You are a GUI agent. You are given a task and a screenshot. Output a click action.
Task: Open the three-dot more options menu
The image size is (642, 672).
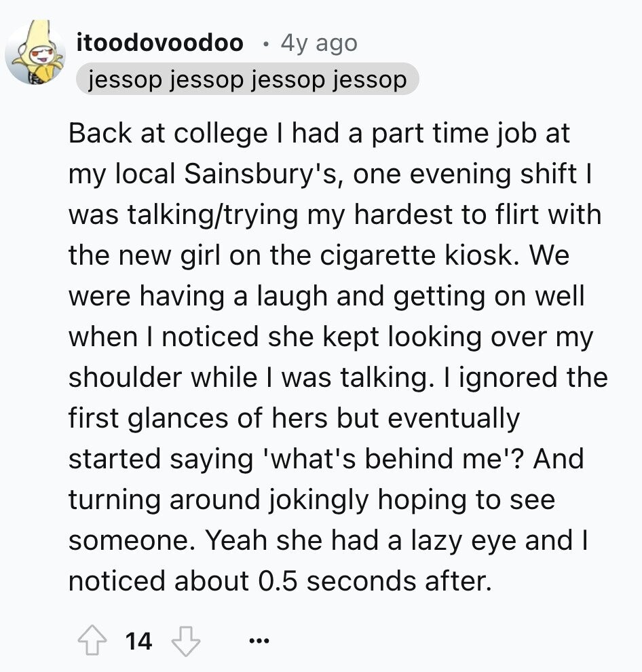coord(259,640)
